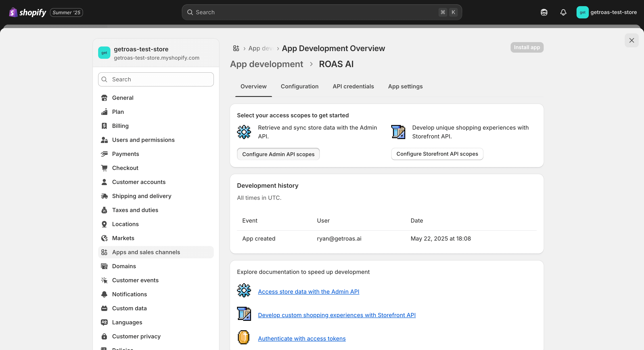Click the Storefront API icon beside documentation link
The image size is (644, 350).
click(x=244, y=314)
